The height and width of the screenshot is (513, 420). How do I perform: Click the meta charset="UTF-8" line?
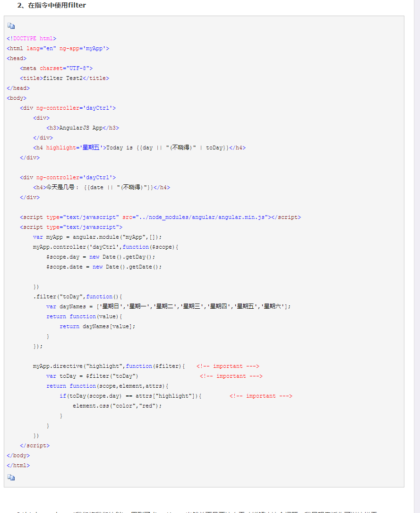coord(56,69)
